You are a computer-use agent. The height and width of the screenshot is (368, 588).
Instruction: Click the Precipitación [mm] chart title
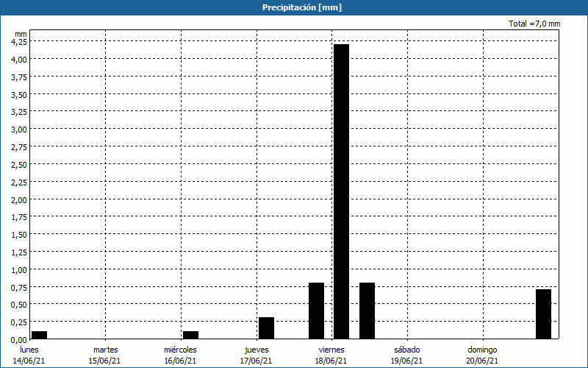tap(302, 7)
